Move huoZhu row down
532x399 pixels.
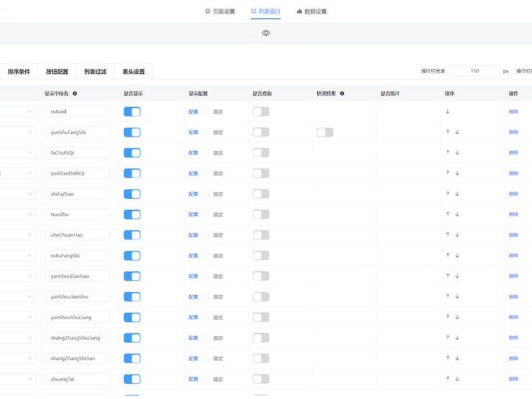457,214
